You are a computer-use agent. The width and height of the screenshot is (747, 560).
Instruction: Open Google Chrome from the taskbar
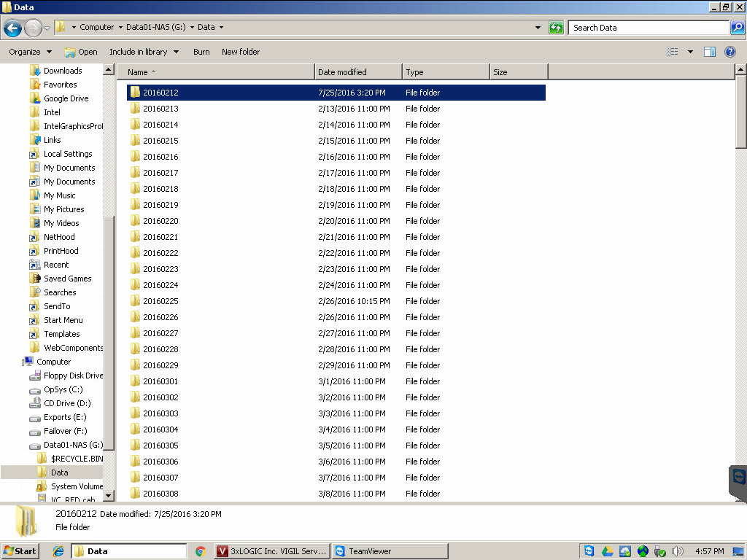201,551
